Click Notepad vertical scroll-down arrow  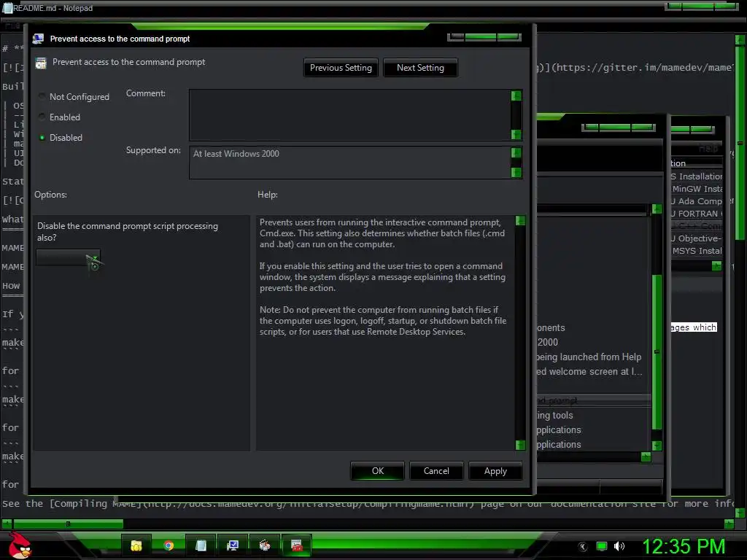740,513
